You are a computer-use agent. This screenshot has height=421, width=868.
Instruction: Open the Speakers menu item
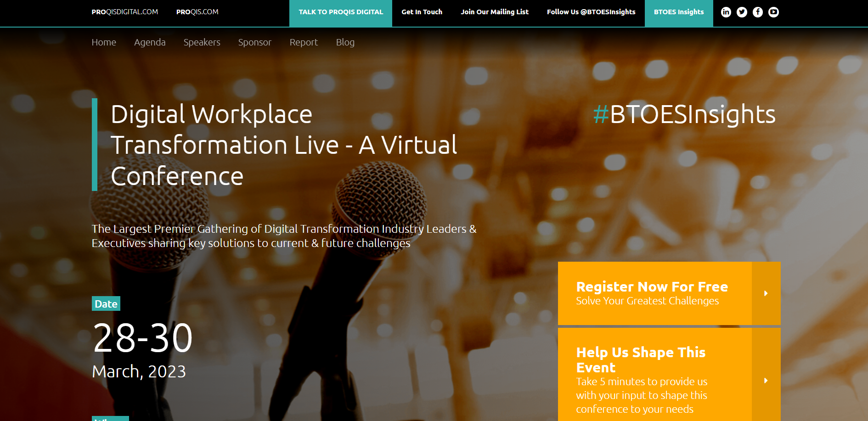(202, 42)
